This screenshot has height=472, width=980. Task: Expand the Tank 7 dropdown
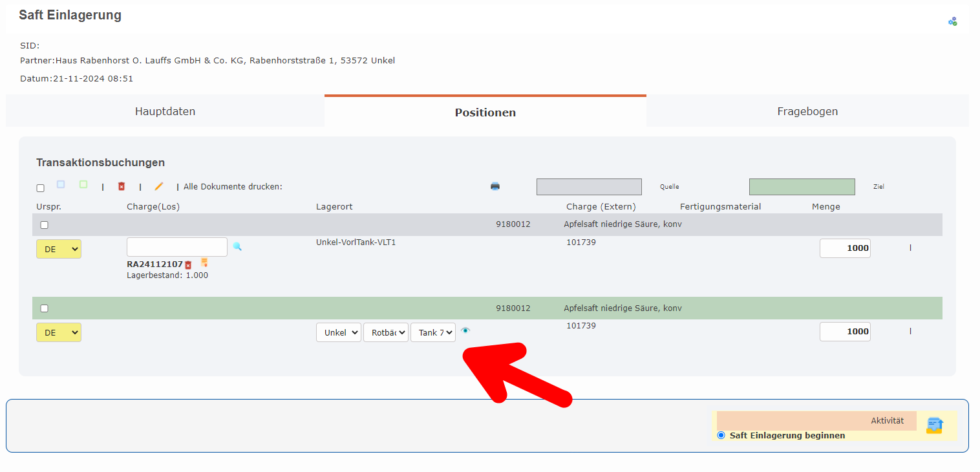pyautogui.click(x=432, y=332)
